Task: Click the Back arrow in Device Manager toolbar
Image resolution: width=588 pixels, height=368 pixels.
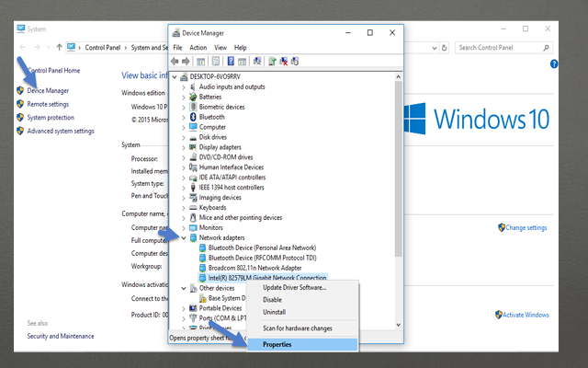Action: [x=175, y=61]
